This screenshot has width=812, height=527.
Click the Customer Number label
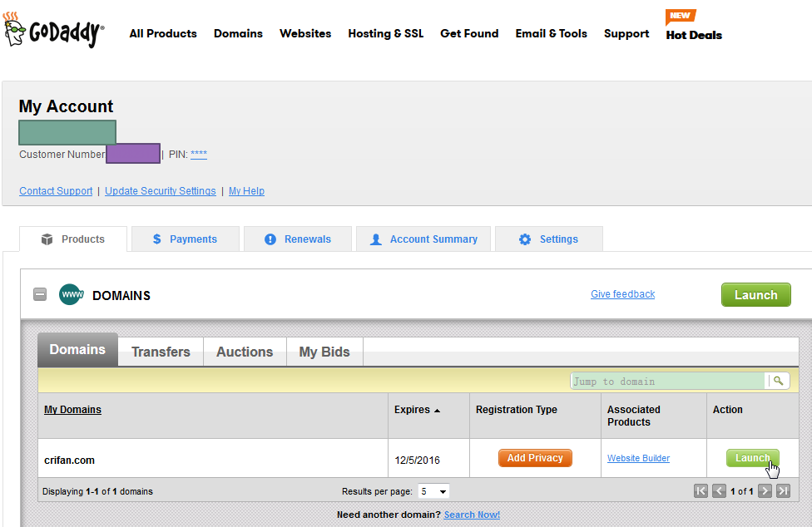click(x=62, y=154)
